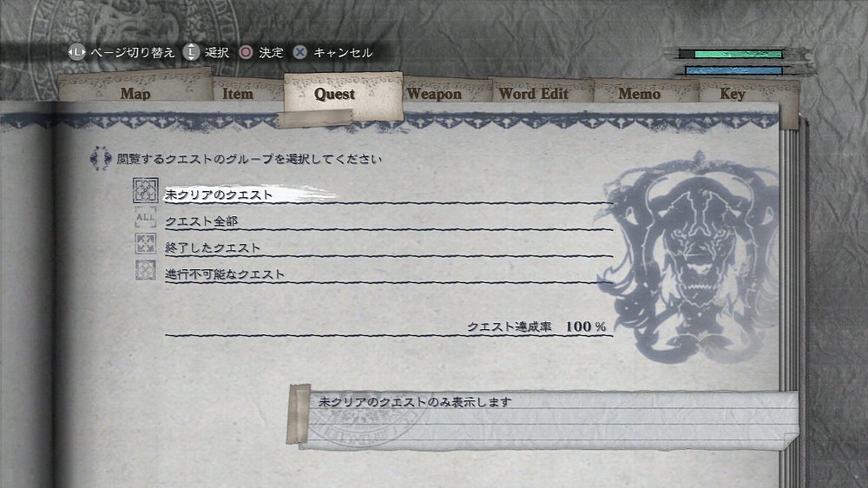The height and width of the screenshot is (488, 868).
Task: Open the Memo tab
Action: pos(640,92)
